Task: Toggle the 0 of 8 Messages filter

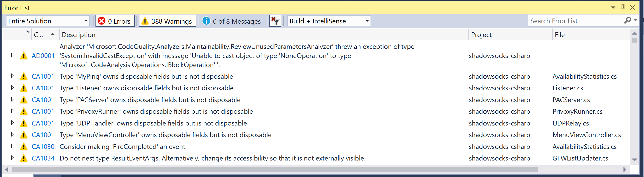Action: tap(231, 21)
